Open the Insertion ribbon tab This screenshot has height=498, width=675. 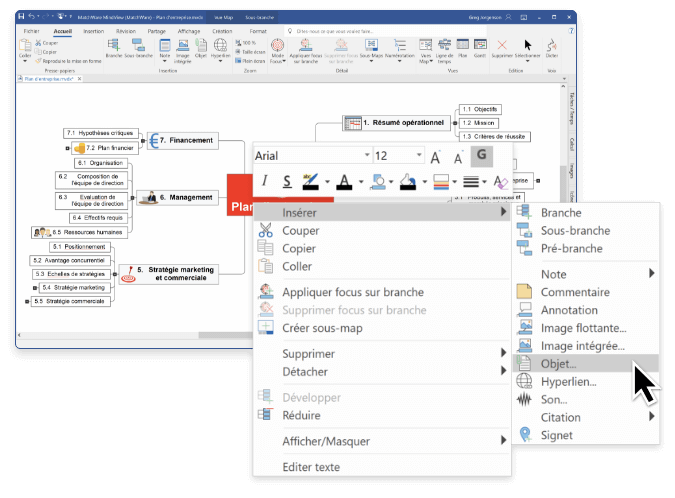[93, 31]
